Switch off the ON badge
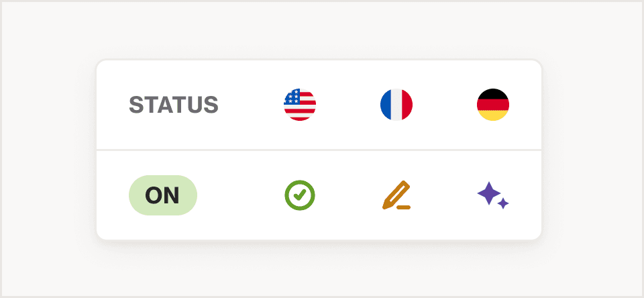644x298 pixels. pyautogui.click(x=163, y=195)
